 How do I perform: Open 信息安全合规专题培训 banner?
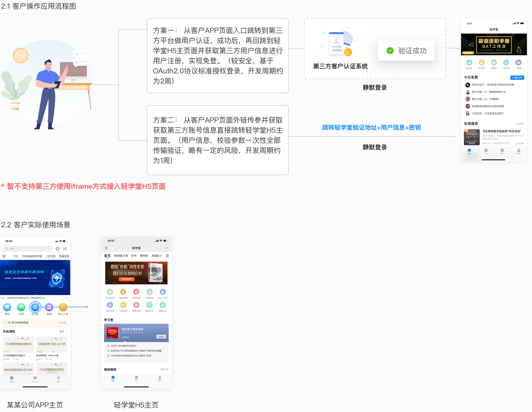point(35,277)
